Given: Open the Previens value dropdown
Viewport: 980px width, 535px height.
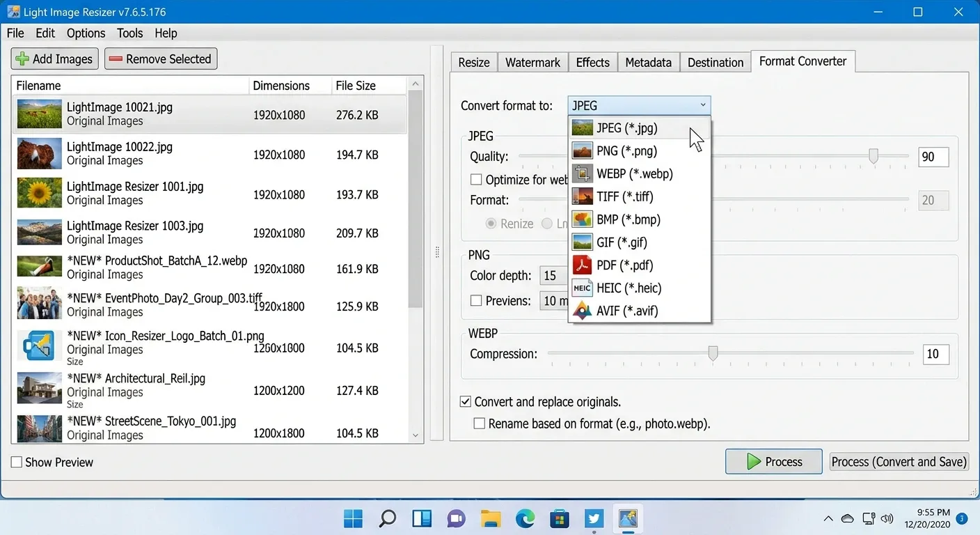Looking at the screenshot, I should tap(554, 301).
